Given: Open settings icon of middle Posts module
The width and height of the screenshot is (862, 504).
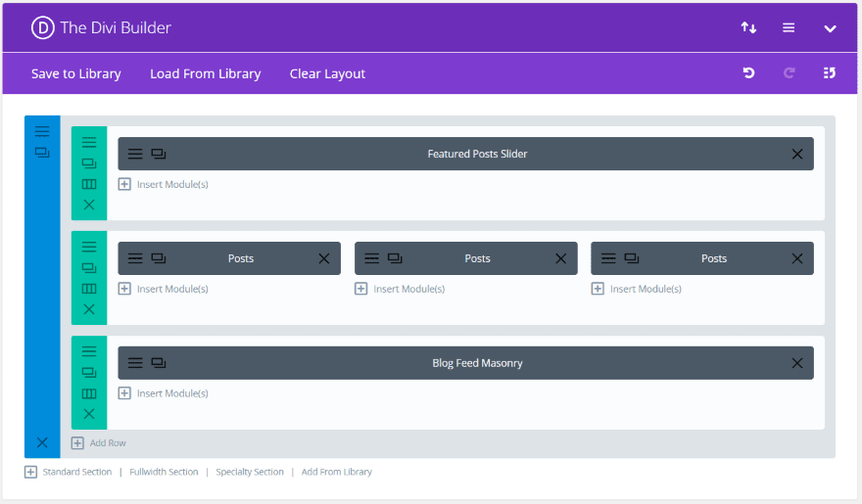Looking at the screenshot, I should click(x=371, y=258).
